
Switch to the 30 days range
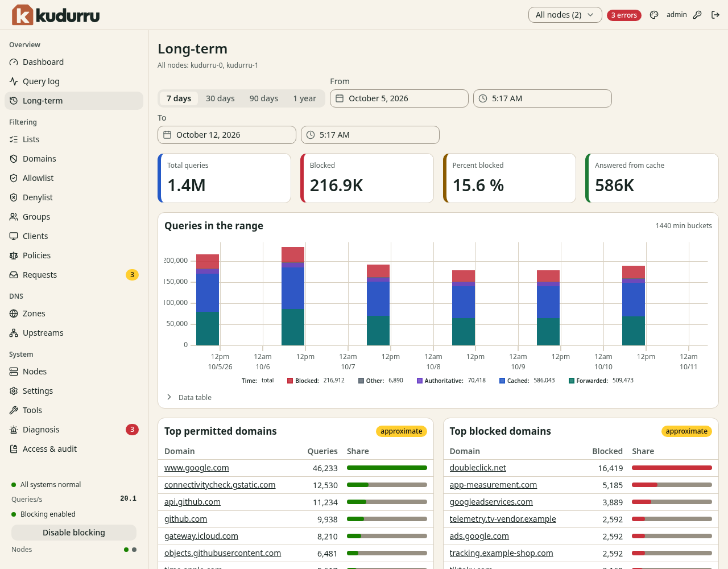click(x=220, y=98)
